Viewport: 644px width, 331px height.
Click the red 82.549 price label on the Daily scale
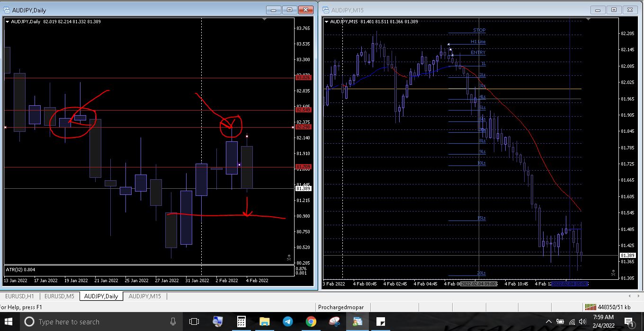pos(303,110)
